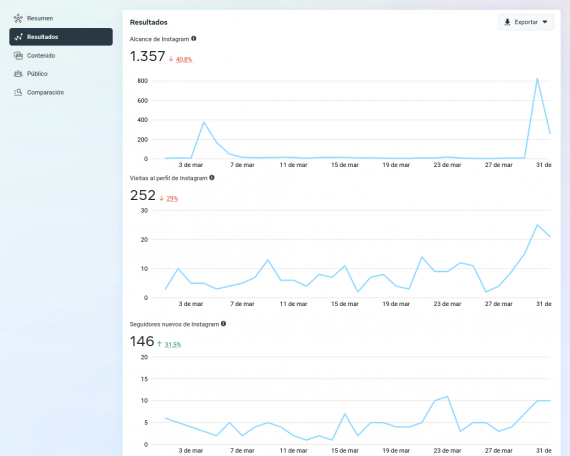Click info icon next to Alcance de Instagram

tap(194, 39)
